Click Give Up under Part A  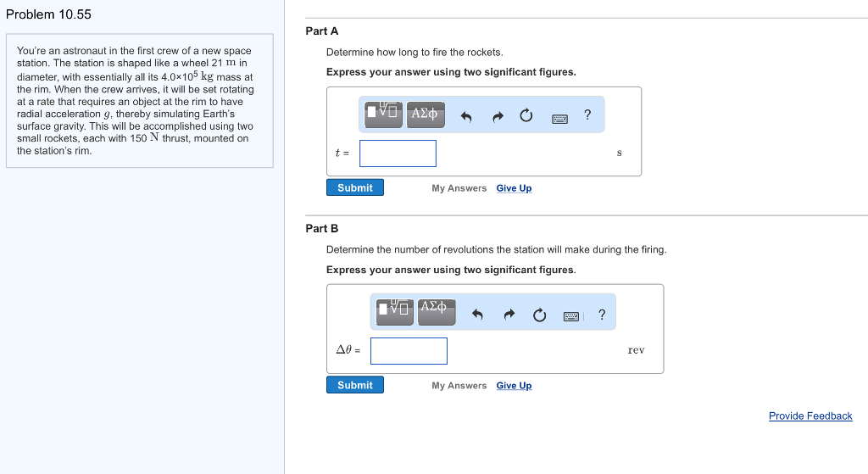click(514, 188)
